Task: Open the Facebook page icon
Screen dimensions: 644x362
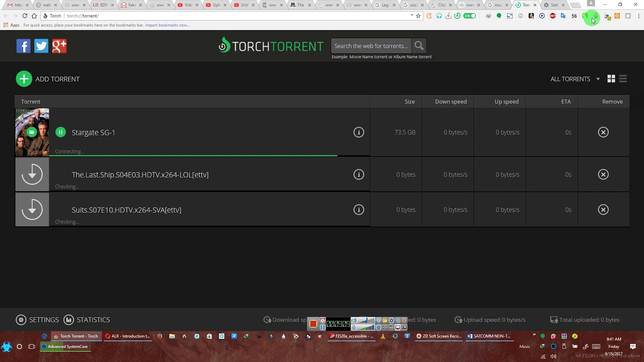Action: (x=23, y=46)
